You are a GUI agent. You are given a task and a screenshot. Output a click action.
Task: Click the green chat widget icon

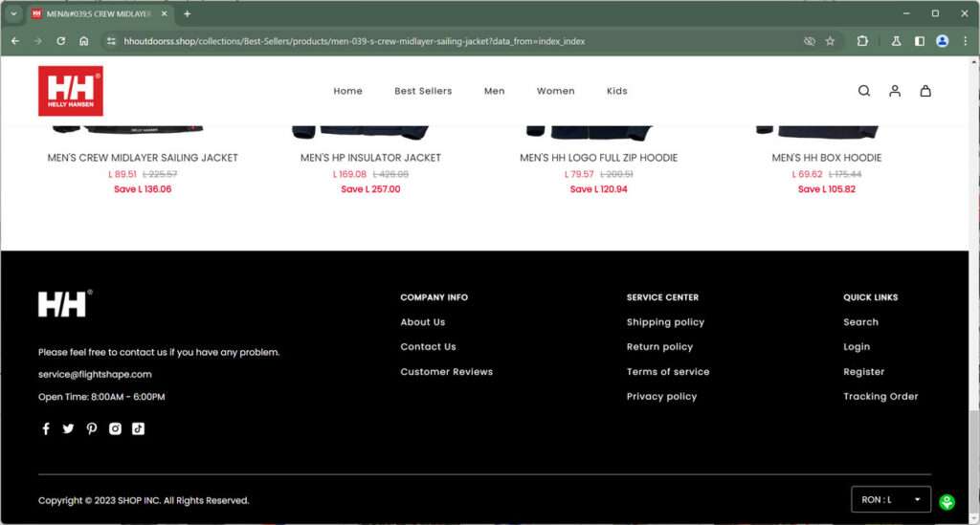[x=947, y=502]
